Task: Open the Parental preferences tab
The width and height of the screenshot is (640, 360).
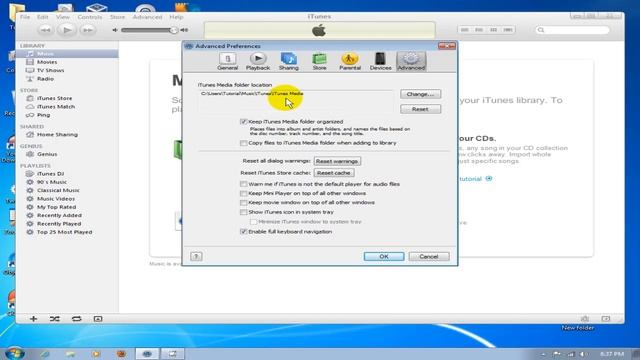Action: [350, 62]
